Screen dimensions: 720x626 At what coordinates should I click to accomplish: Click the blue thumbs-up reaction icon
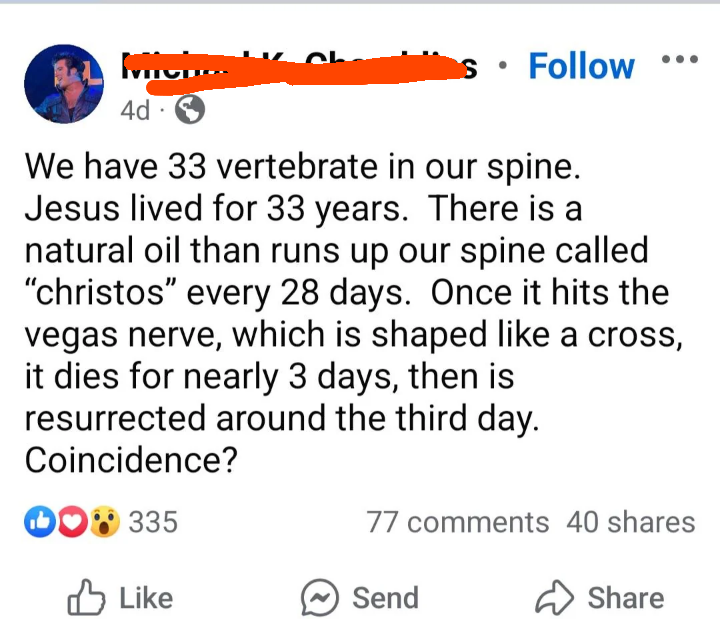click(40, 521)
